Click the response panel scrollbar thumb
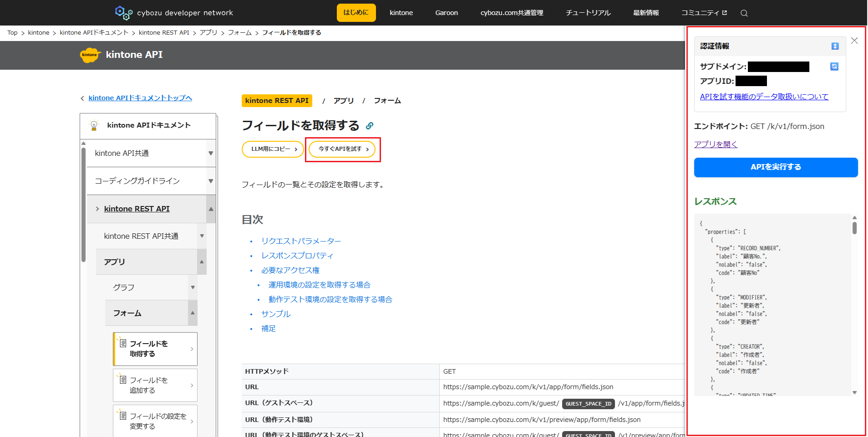The image size is (868, 437). point(854,228)
